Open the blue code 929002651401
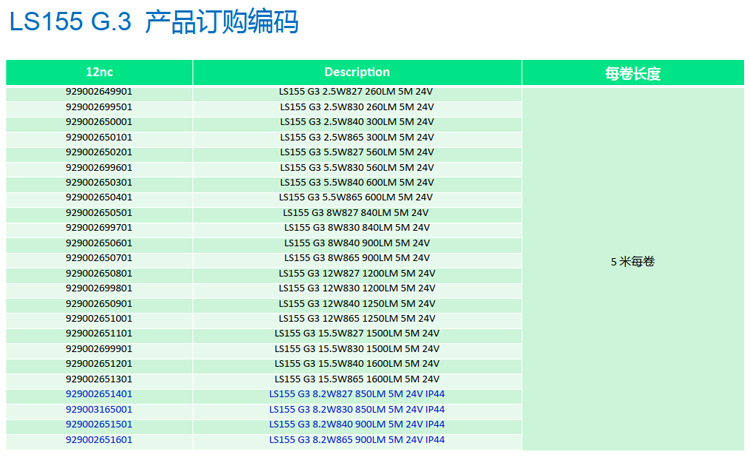The image size is (750, 460). tap(99, 394)
